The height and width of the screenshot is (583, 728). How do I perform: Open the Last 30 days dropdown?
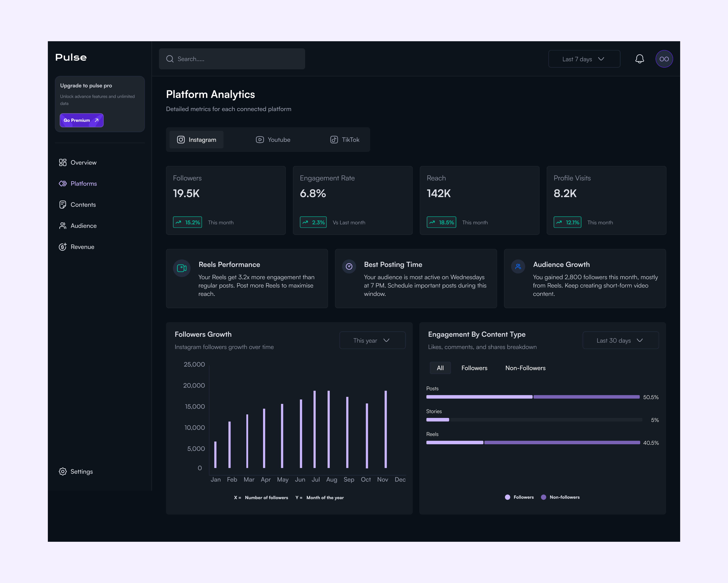[620, 340]
